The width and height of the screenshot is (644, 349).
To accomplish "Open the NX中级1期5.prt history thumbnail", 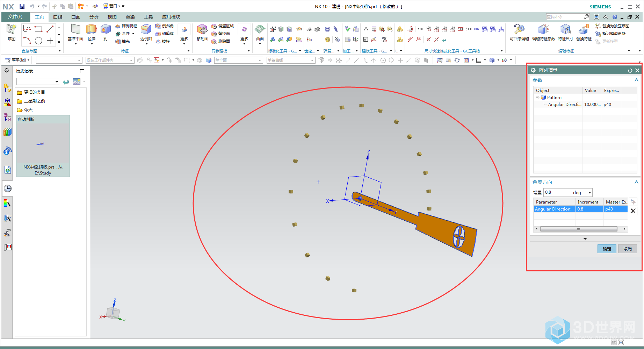I will [x=43, y=146].
